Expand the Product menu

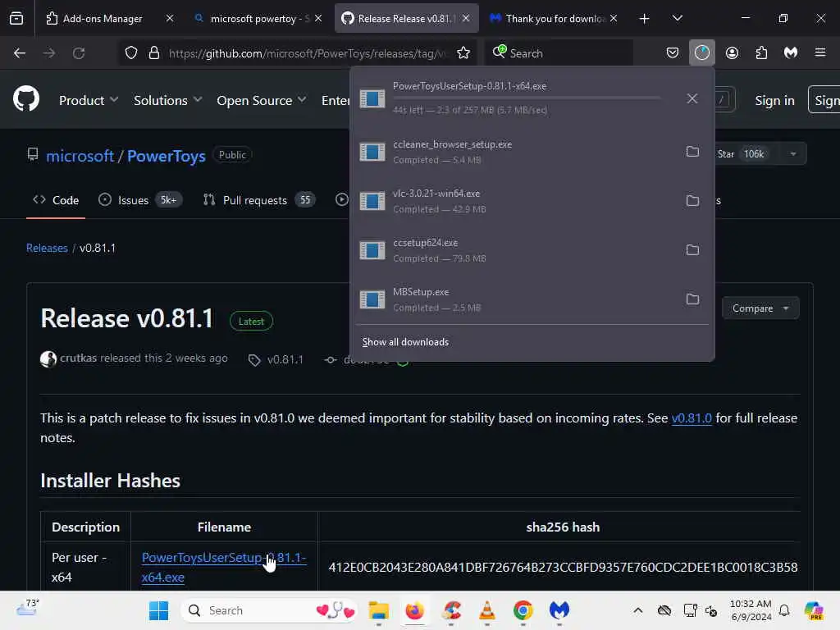[x=89, y=100]
